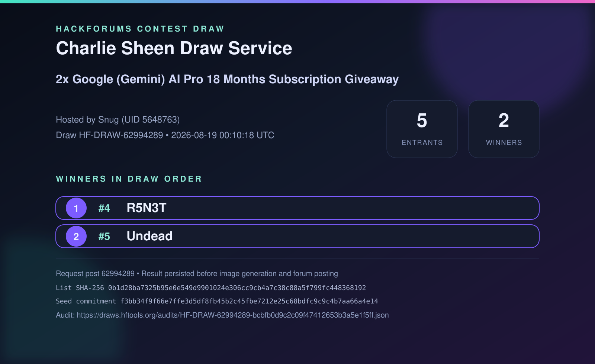This screenshot has height=364, width=595.
Task: Click the second winner row outline
Action: click(x=297, y=236)
